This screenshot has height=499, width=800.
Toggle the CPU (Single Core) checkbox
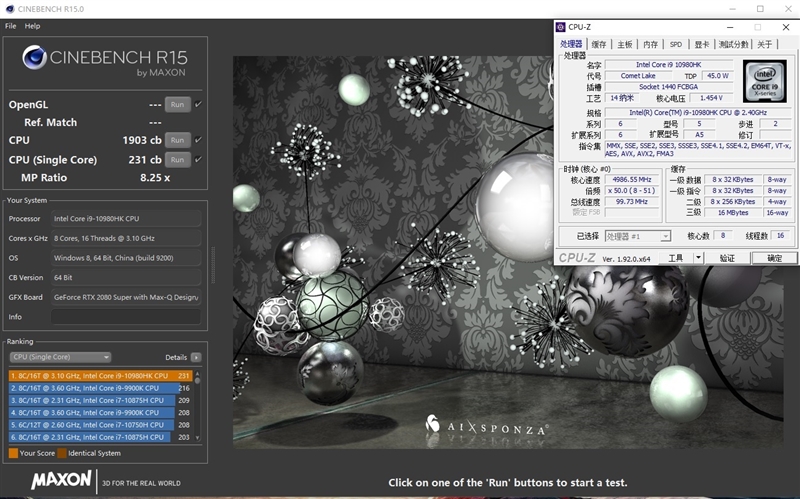[x=198, y=160]
